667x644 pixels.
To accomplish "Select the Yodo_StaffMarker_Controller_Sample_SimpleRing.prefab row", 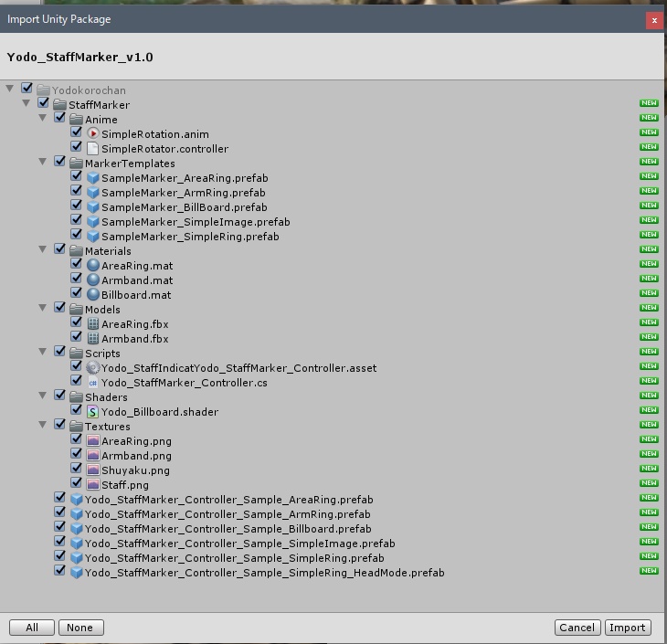I will click(332, 557).
